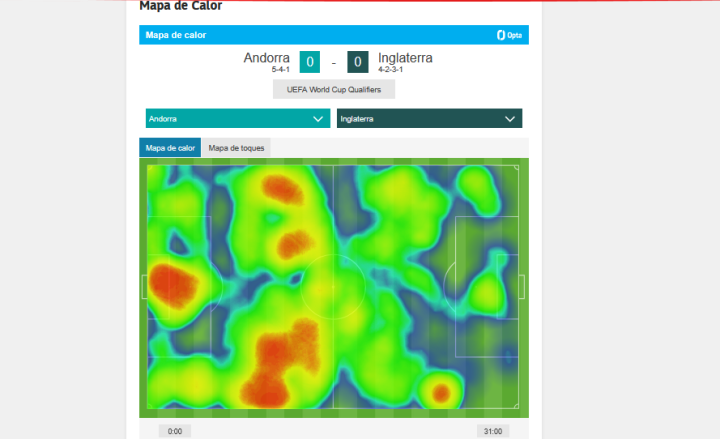Click the Opta logo
Viewport: 720px width, 439px height.
click(x=509, y=35)
